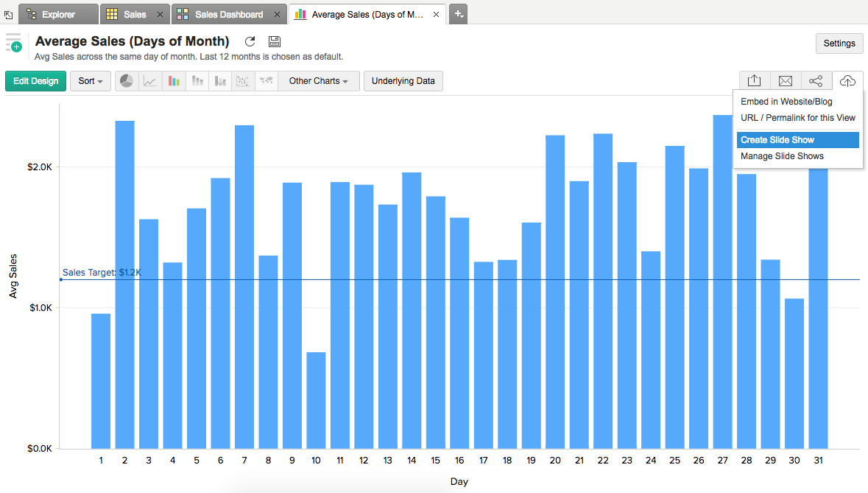Choose the scatter plot chart icon
The height and width of the screenshot is (493, 868).
(x=242, y=81)
